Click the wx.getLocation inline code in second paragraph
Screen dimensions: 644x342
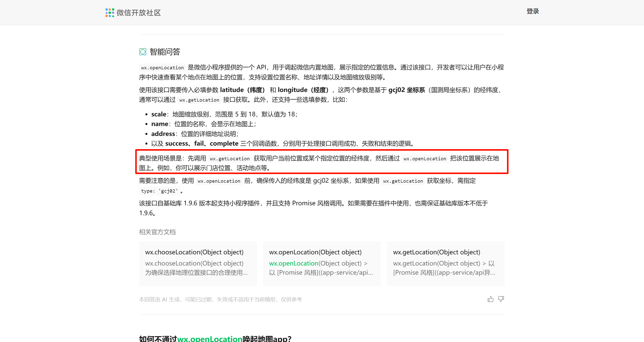click(199, 100)
